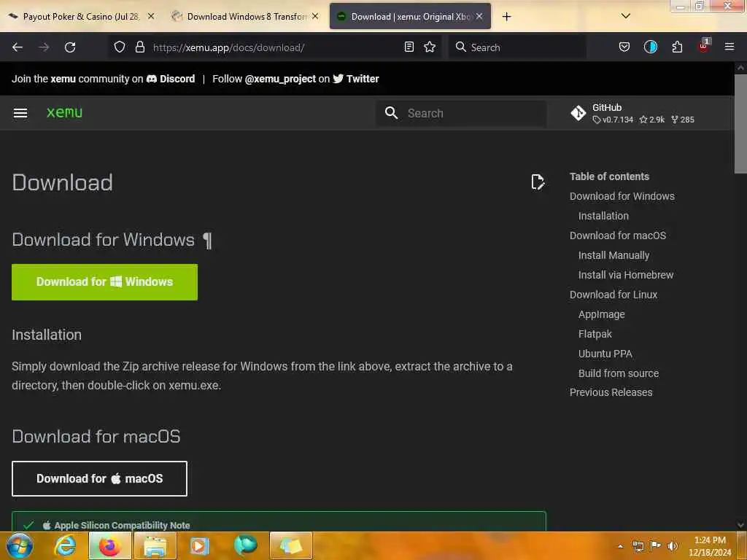Open a new browser tab
Screen dimensions: 747x560
[506, 17]
